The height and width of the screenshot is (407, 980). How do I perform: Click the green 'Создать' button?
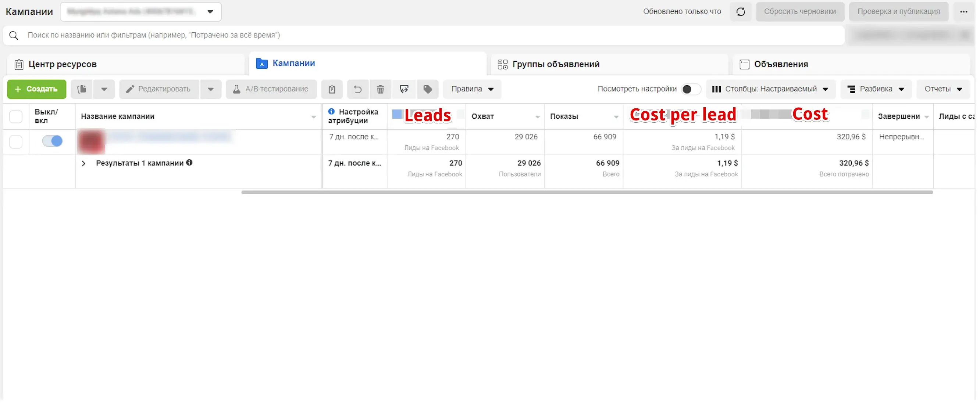click(x=36, y=89)
